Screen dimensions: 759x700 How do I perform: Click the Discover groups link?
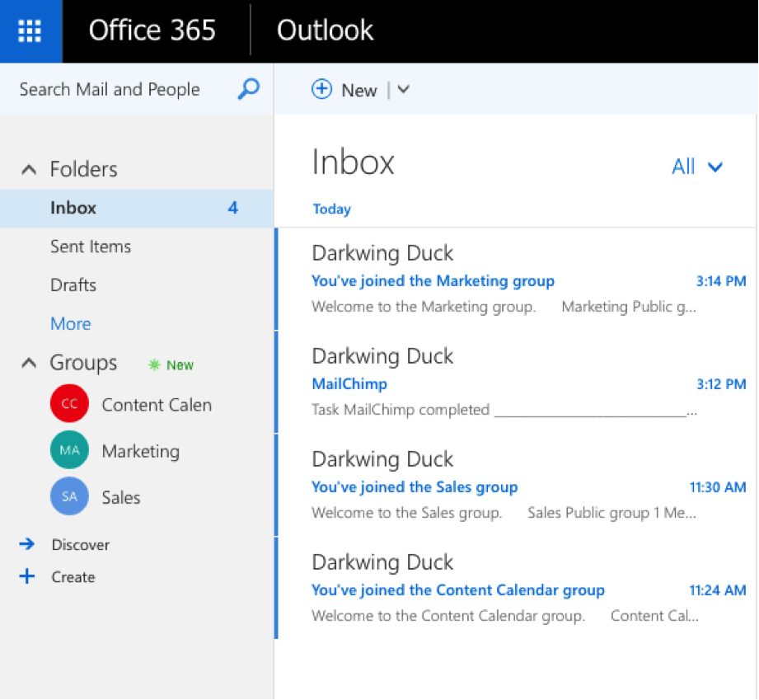(81, 545)
